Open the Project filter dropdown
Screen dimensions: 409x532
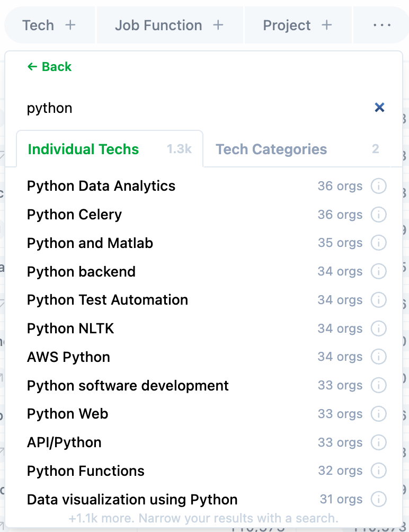[297, 25]
